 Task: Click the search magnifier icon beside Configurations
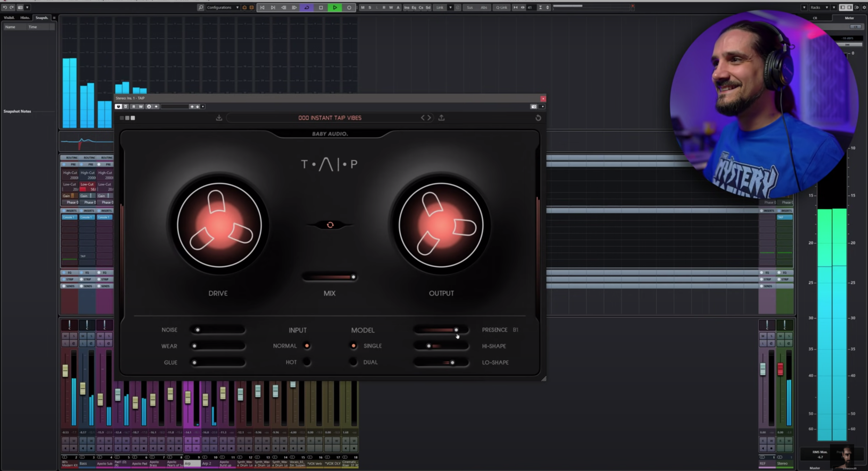pyautogui.click(x=200, y=7)
